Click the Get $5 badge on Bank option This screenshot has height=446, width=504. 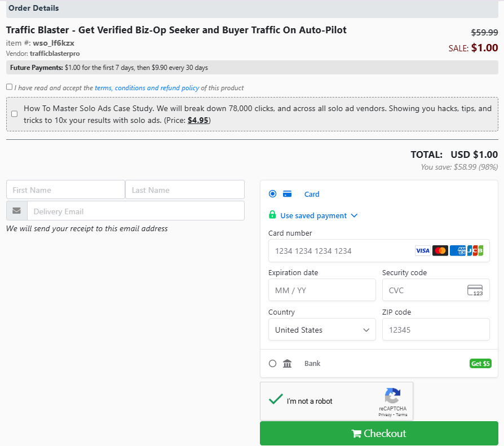[480, 364]
